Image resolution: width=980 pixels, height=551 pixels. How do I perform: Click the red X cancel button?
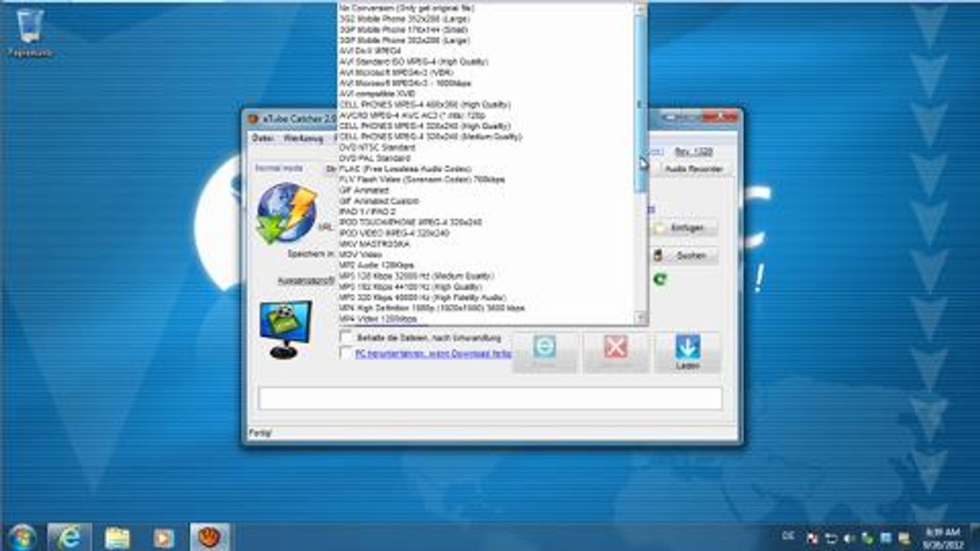[616, 352]
